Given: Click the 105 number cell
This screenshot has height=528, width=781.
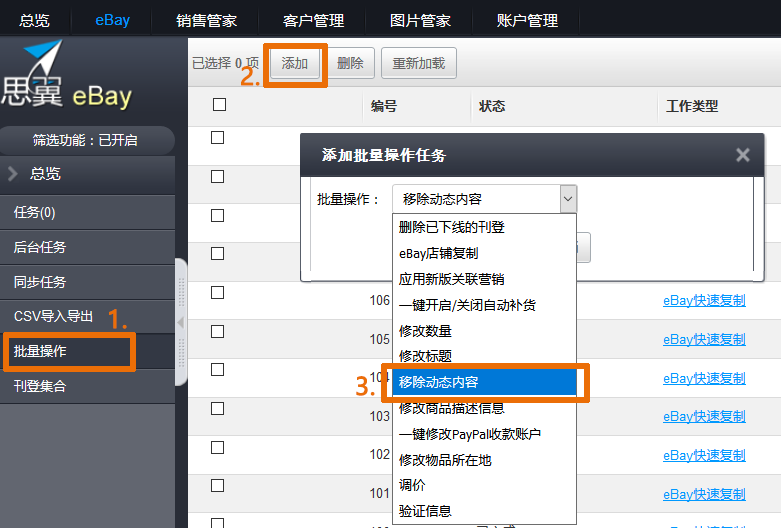Looking at the screenshot, I should tap(380, 339).
